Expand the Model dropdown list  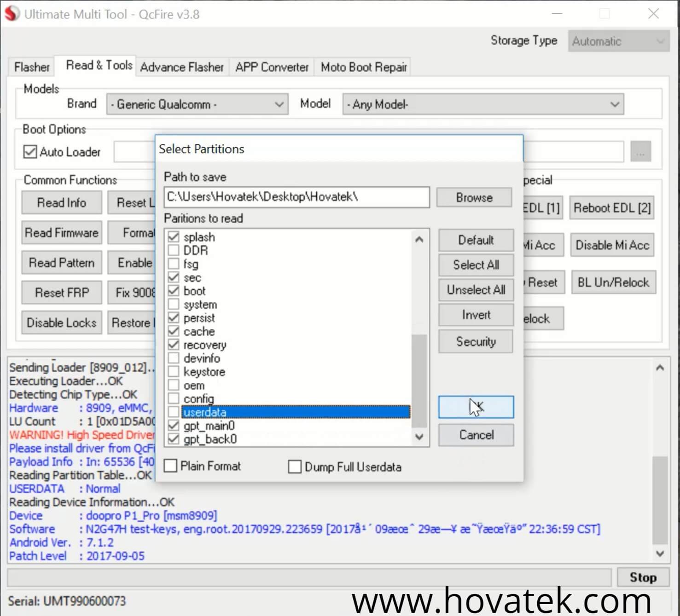pyautogui.click(x=482, y=104)
